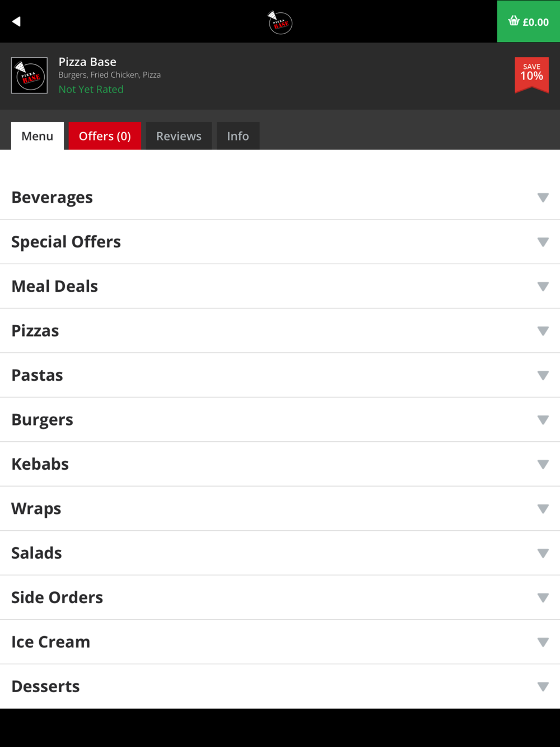Expand the Special Offers section arrow

pos(543,242)
